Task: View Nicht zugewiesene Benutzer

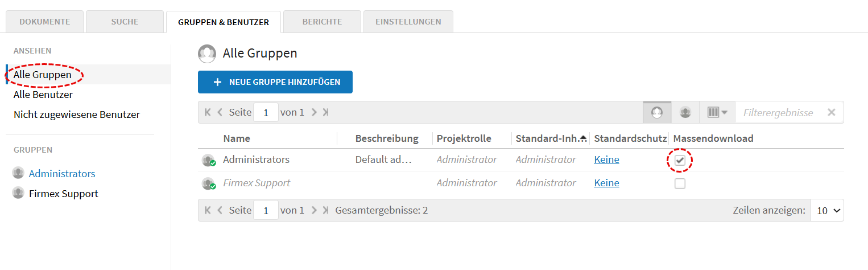Action: tap(77, 114)
